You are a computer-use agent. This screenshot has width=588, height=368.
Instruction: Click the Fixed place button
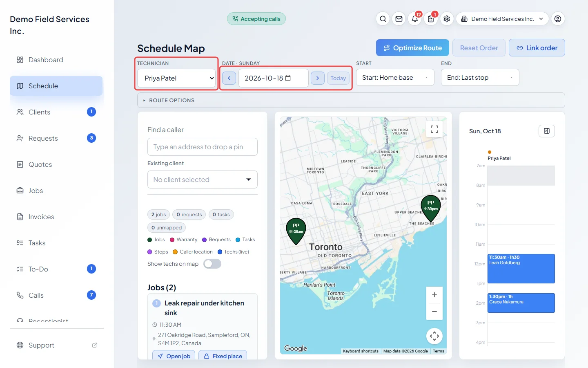pos(223,356)
